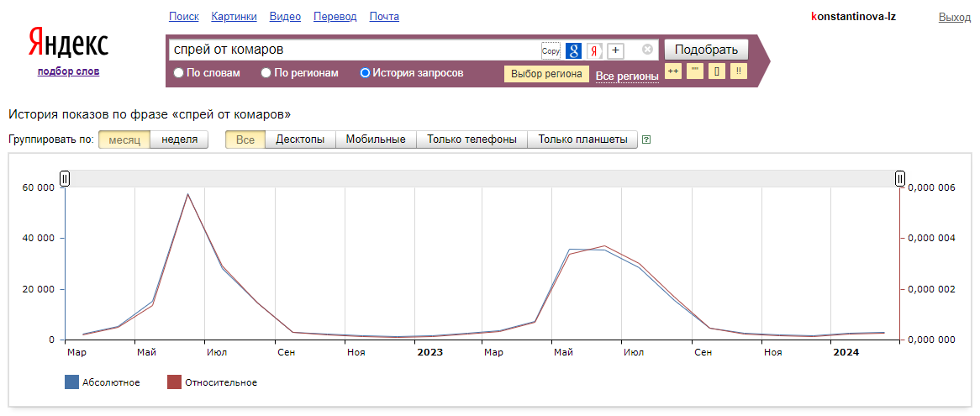Switch to the Десктопы filter

[x=300, y=140]
